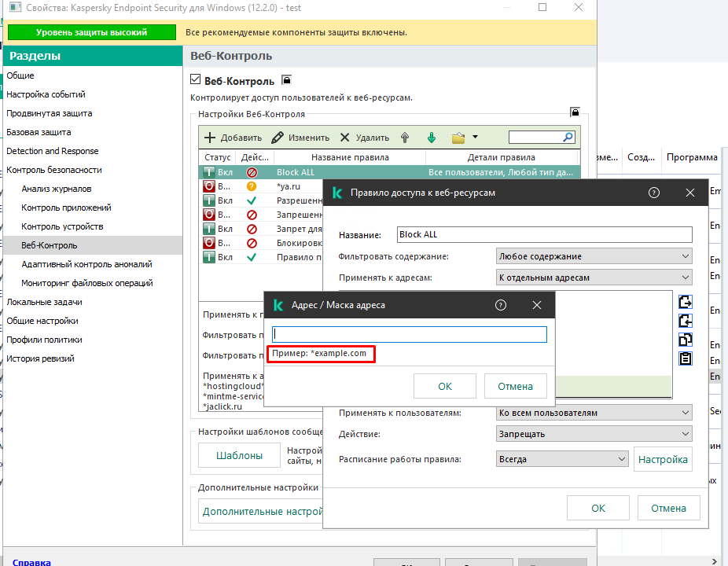Toggle status switch of the *ya.ru rule
Screen dimensions: 728x566
pos(209,186)
